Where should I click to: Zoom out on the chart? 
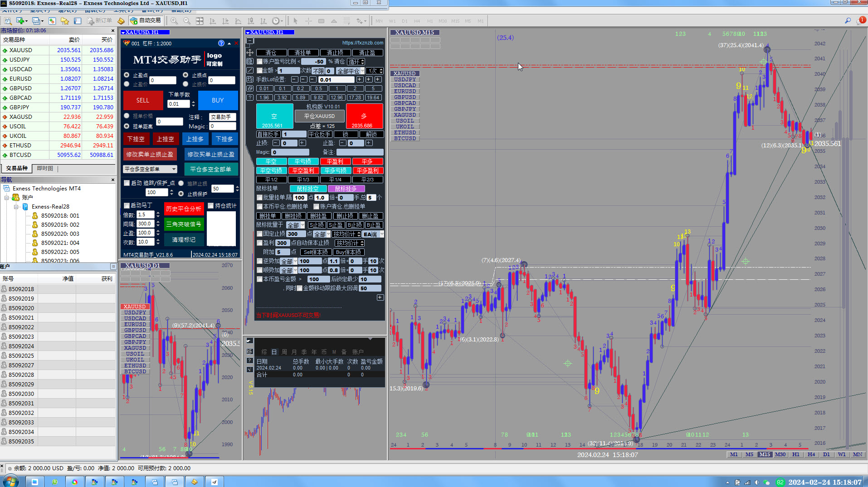click(x=187, y=21)
